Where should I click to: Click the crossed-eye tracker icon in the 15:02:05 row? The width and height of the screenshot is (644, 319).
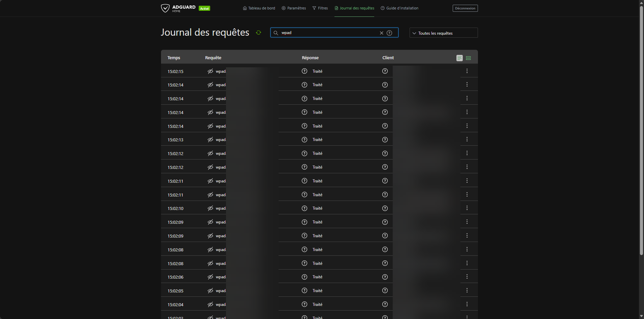[210, 291]
